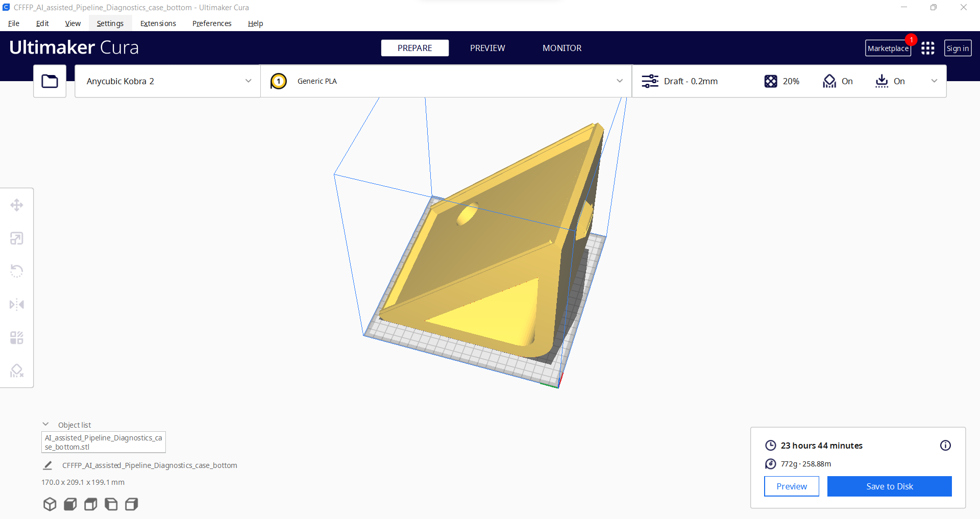The height and width of the screenshot is (519, 980).
Task: Click the 23 hours 44 minutes estimate
Action: pos(822,446)
